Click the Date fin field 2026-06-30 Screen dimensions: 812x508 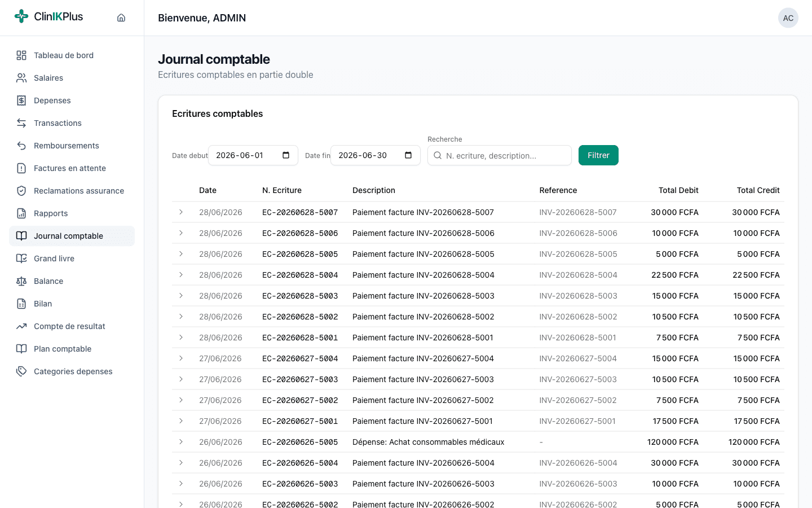click(x=376, y=155)
